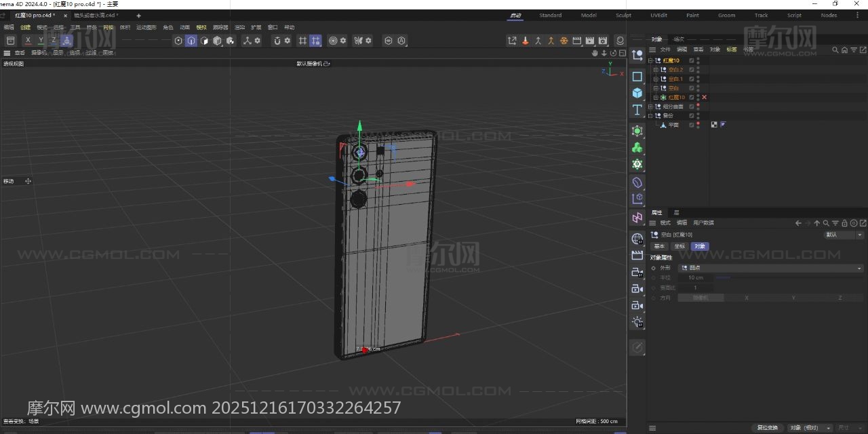Click the magnet snap icon
Image resolution: width=868 pixels, height=434 pixels.
(x=277, y=41)
